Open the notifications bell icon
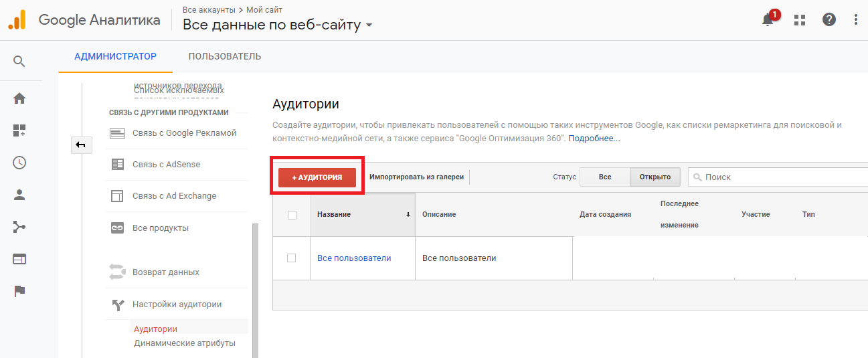The image size is (868, 358). click(768, 20)
